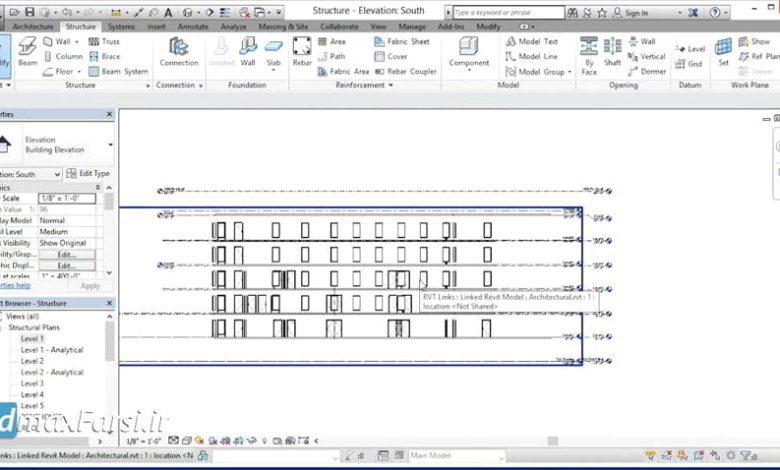
Task: Select Model Line tool
Action: tap(532, 56)
